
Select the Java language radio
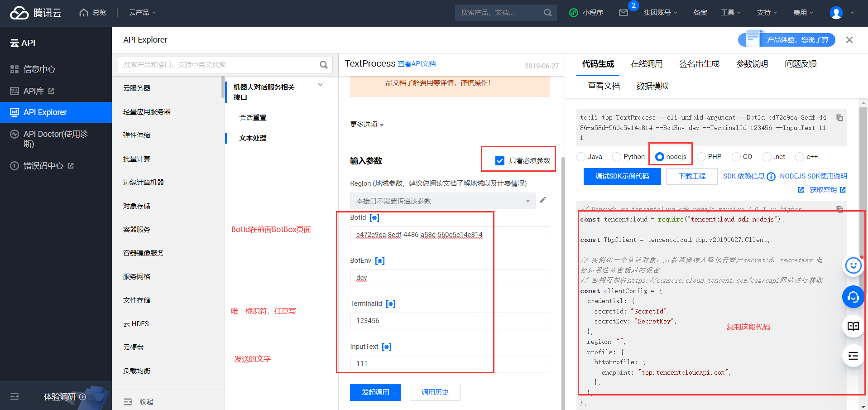tap(581, 157)
